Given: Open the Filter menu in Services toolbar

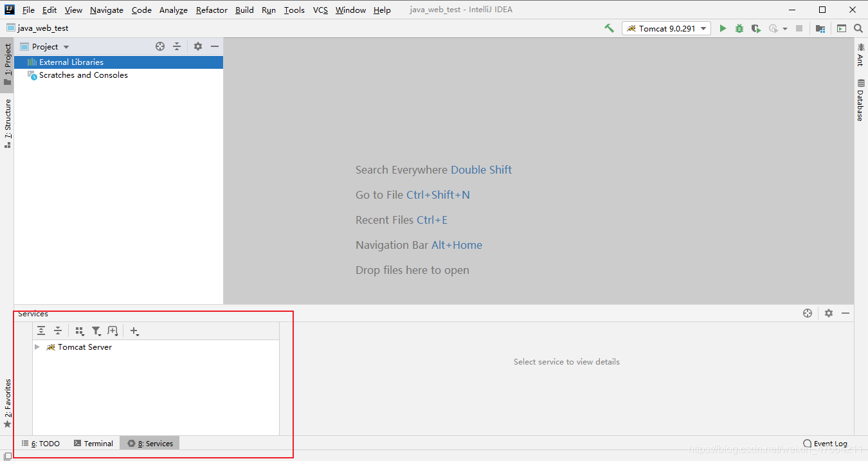Looking at the screenshot, I should pos(96,331).
